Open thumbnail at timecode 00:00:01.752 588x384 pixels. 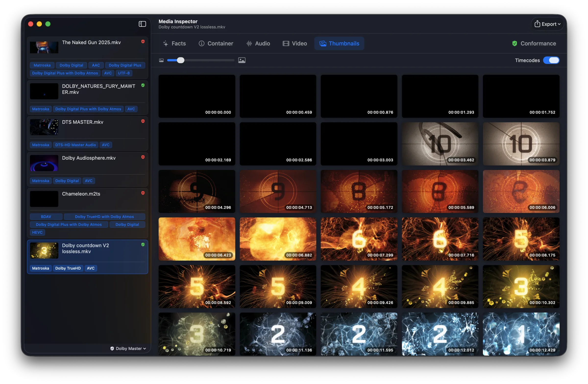pyautogui.click(x=521, y=96)
